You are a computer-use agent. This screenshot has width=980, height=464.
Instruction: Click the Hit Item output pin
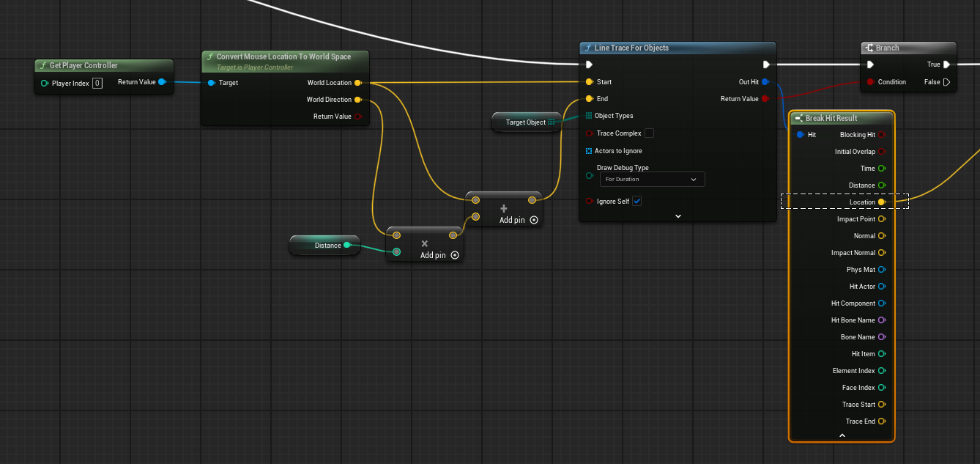[882, 354]
